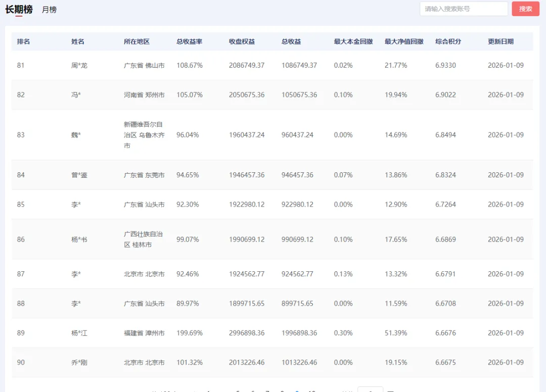Image resolution: width=546 pixels, height=392 pixels.
Task: Focus the 请输入搜索账号 search field
Action: (x=464, y=9)
